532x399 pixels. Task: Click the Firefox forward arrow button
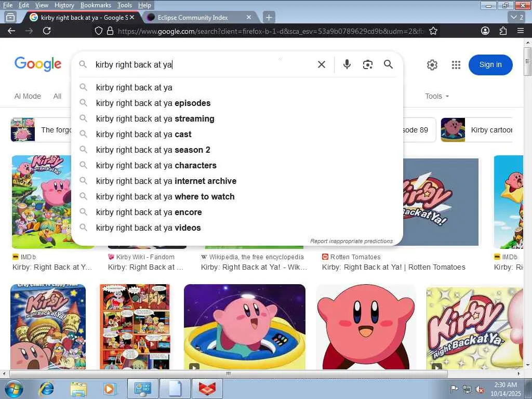pyautogui.click(x=29, y=31)
